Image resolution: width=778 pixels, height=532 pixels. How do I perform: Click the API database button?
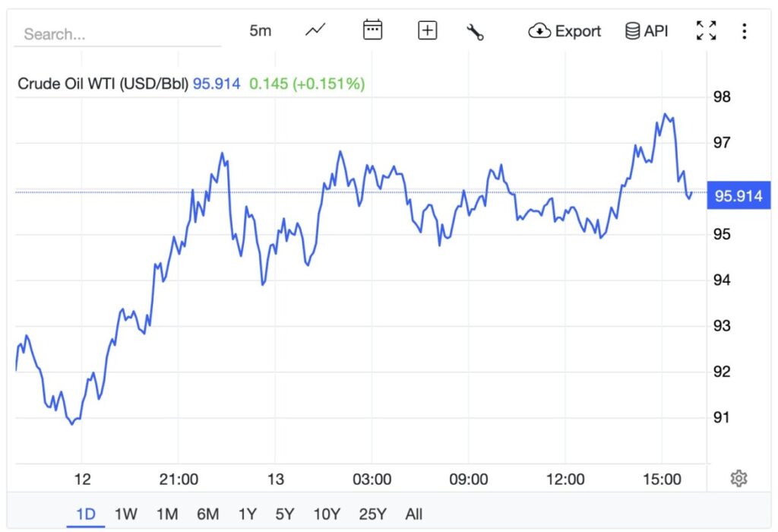(646, 31)
